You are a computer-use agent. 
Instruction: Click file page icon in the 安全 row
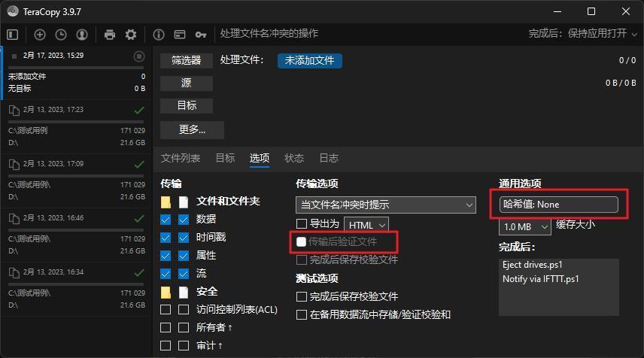pos(184,293)
